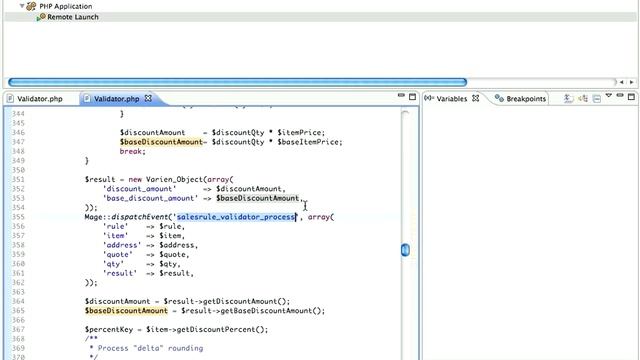Click '$baseDiscountAmount' on line 353
The height and width of the screenshot is (360, 640).
tap(258, 198)
